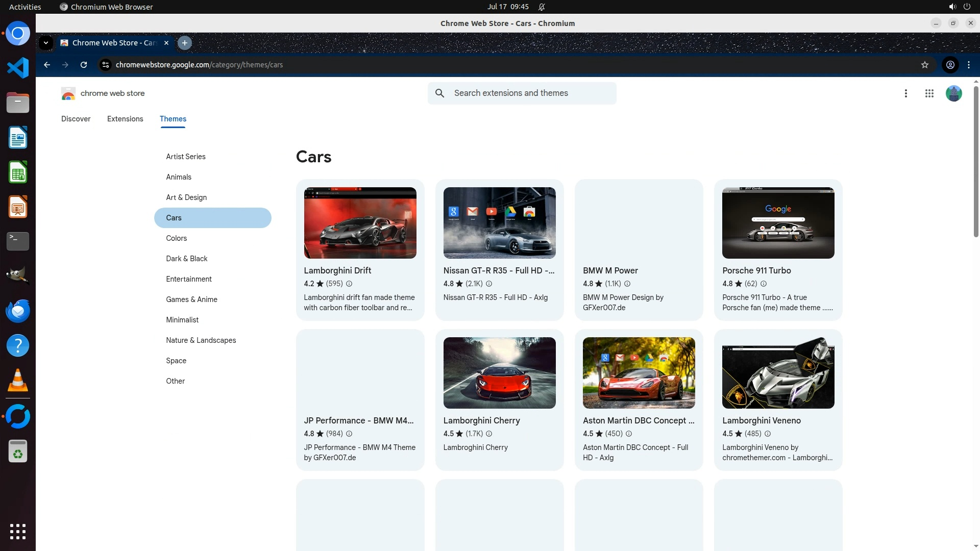Open the web store three-dot menu
This screenshot has height=551, width=980.
point(905,93)
